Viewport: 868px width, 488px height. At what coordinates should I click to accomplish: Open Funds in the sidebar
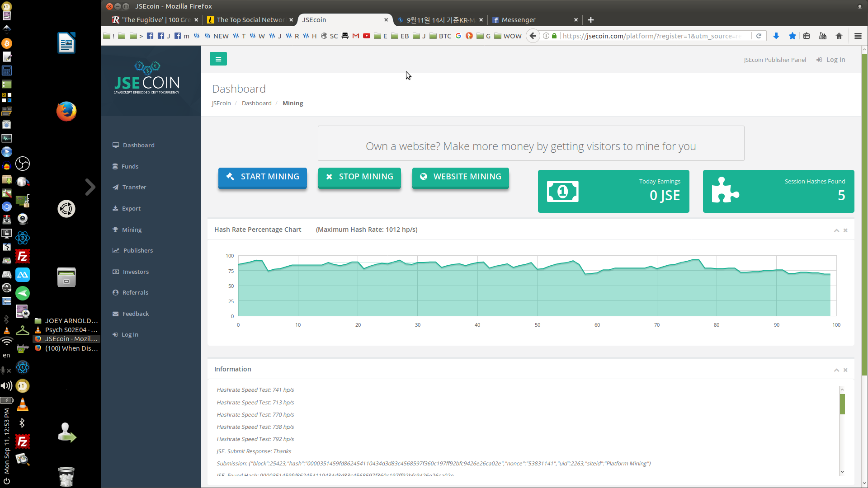click(126, 166)
